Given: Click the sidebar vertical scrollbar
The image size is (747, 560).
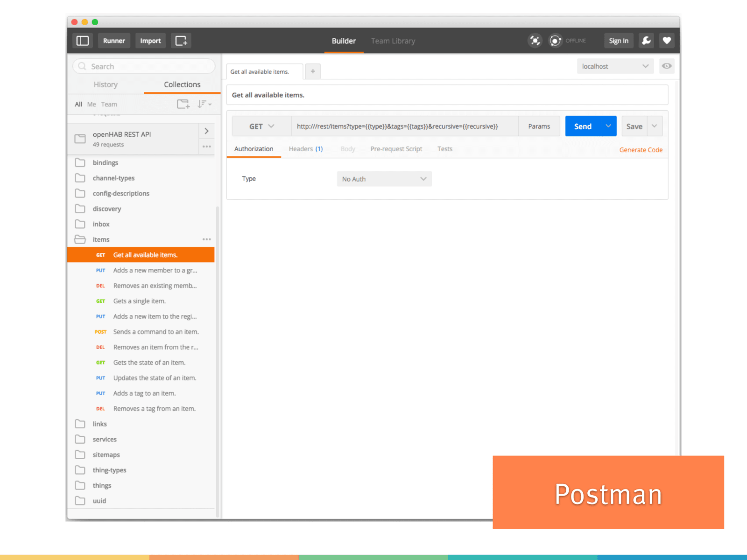Looking at the screenshot, I should click(218, 362).
